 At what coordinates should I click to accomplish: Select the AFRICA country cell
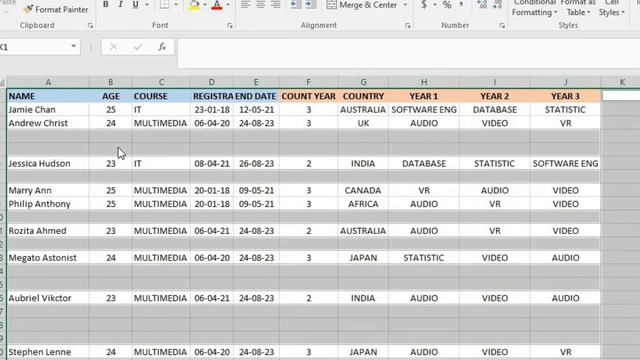pyautogui.click(x=363, y=204)
